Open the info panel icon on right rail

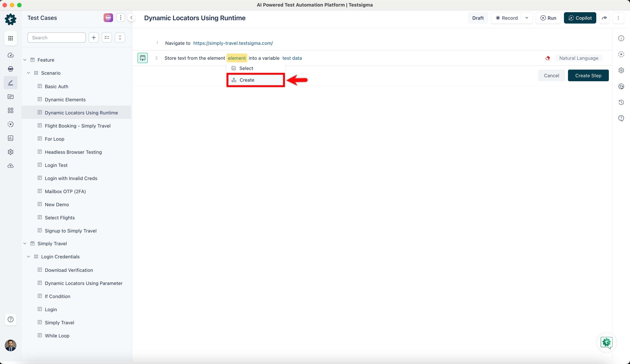[621, 38]
